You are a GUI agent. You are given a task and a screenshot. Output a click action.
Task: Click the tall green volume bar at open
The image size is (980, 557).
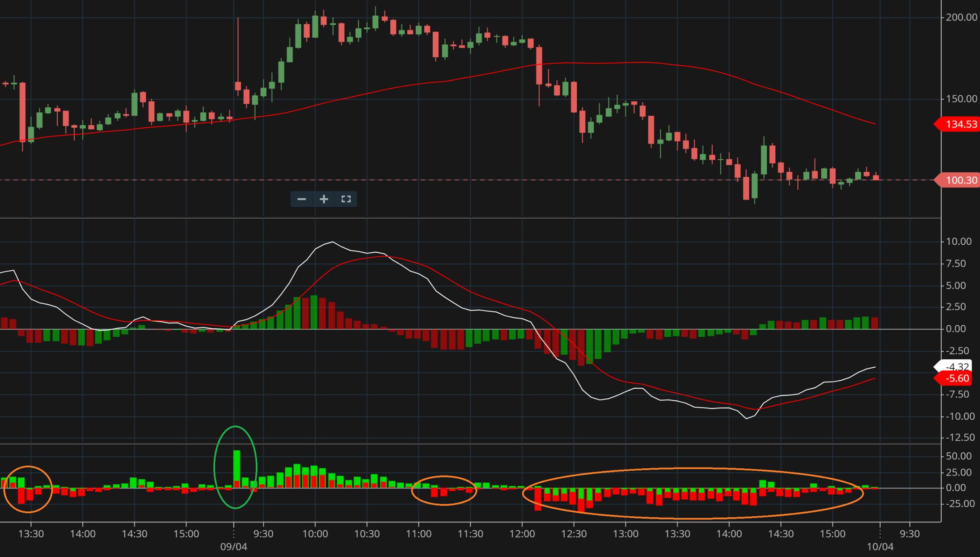tap(237, 465)
